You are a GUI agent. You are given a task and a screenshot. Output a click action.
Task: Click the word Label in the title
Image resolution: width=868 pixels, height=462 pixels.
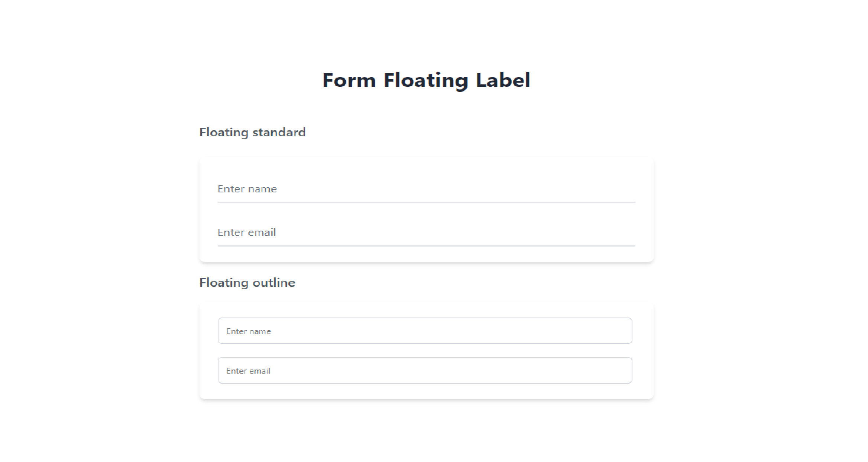click(503, 80)
